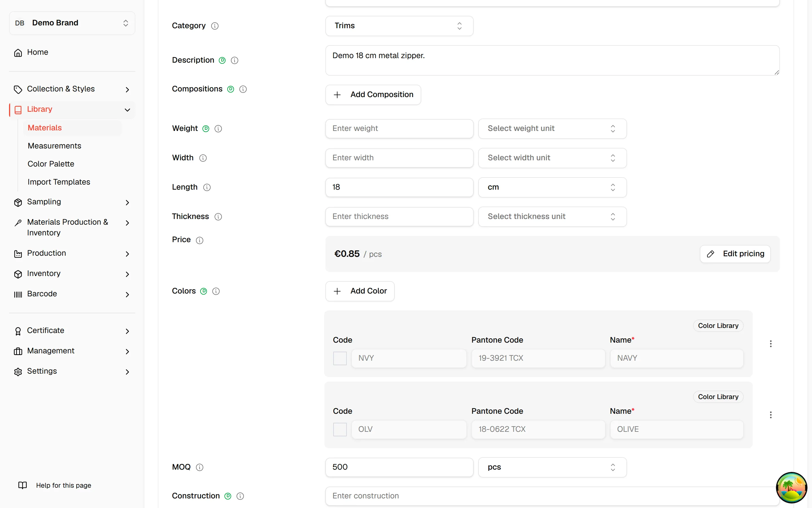Image resolution: width=812 pixels, height=508 pixels.
Task: Click the Add Color button
Action: [x=360, y=291]
